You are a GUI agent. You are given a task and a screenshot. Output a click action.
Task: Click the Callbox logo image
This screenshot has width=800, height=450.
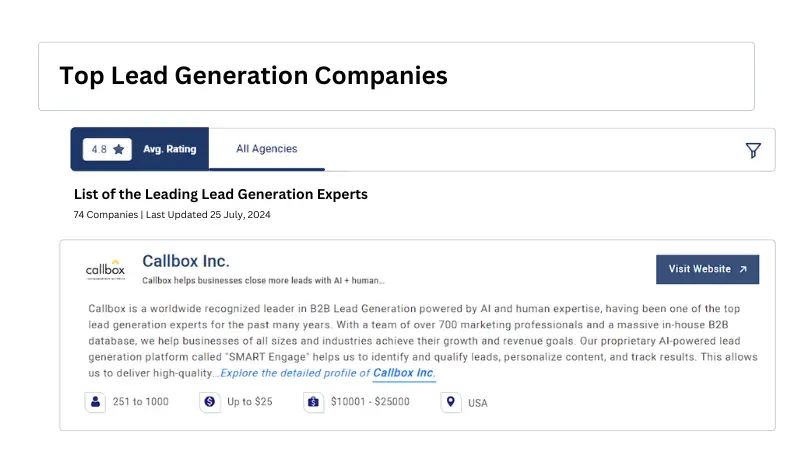pyautogui.click(x=105, y=269)
